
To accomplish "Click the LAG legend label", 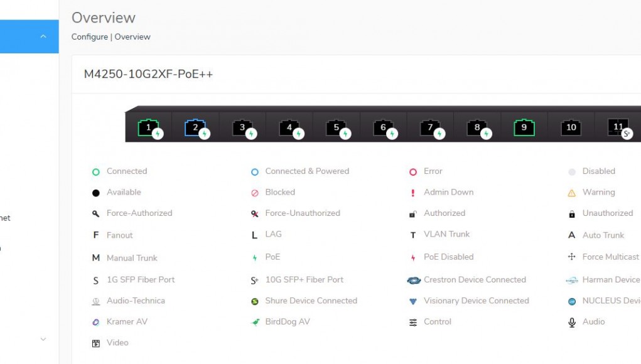I will point(273,234).
